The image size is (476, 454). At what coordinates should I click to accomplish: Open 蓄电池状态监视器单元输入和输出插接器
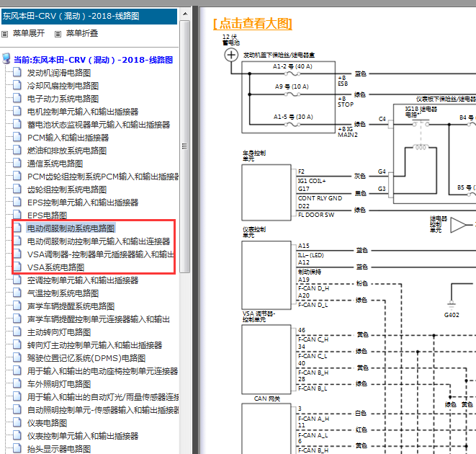click(99, 125)
